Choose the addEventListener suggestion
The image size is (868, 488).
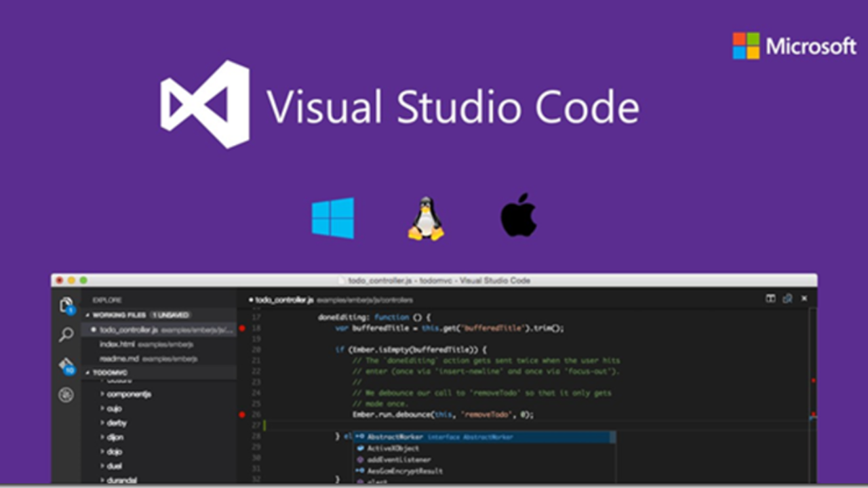click(485, 460)
